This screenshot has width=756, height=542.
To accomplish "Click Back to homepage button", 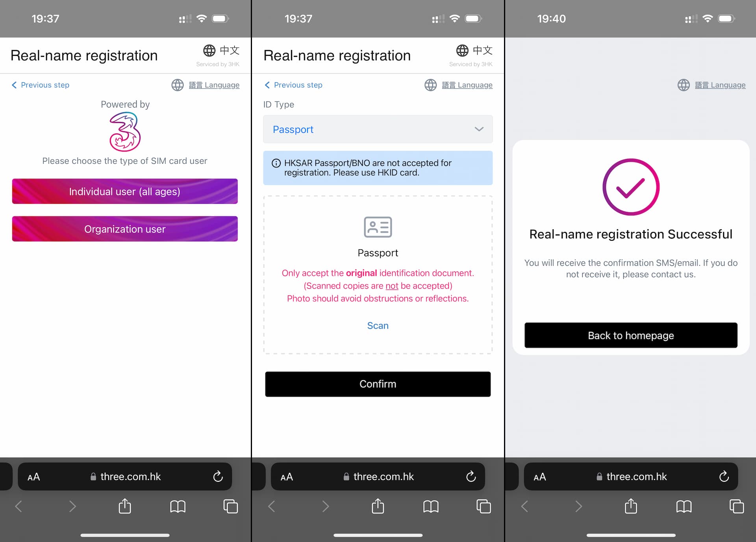I will (630, 336).
